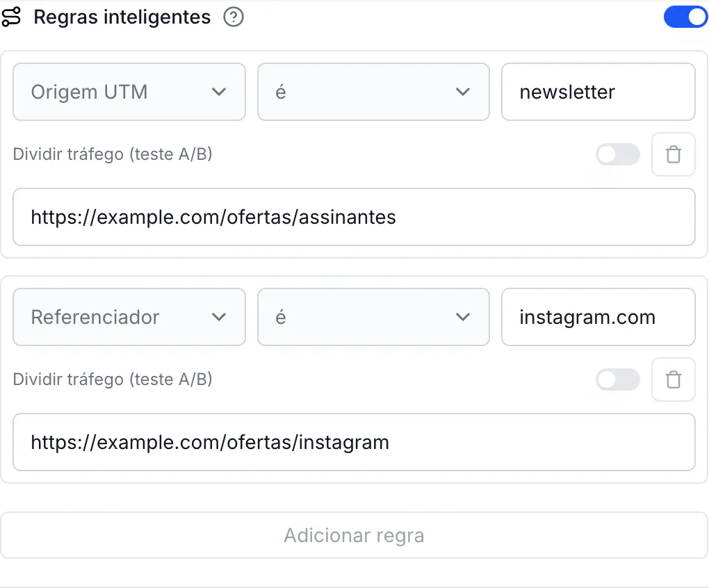Click Dividir tráfego label under Referenciador rule
Viewport: 709px width, 588px height.
[x=113, y=379]
